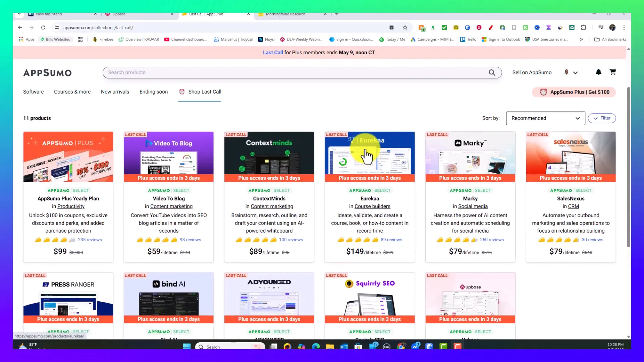Go to New arrivals
The image size is (644, 362).
click(x=115, y=92)
